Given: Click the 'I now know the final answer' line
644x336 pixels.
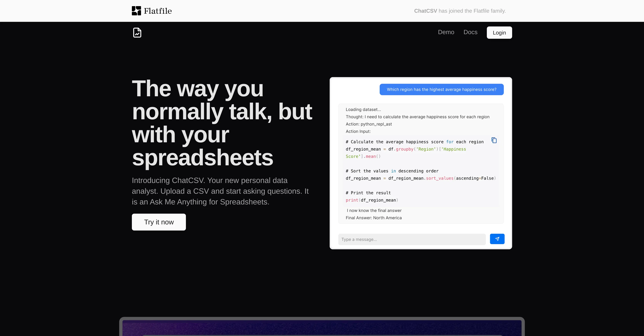Looking at the screenshot, I should (374, 211).
